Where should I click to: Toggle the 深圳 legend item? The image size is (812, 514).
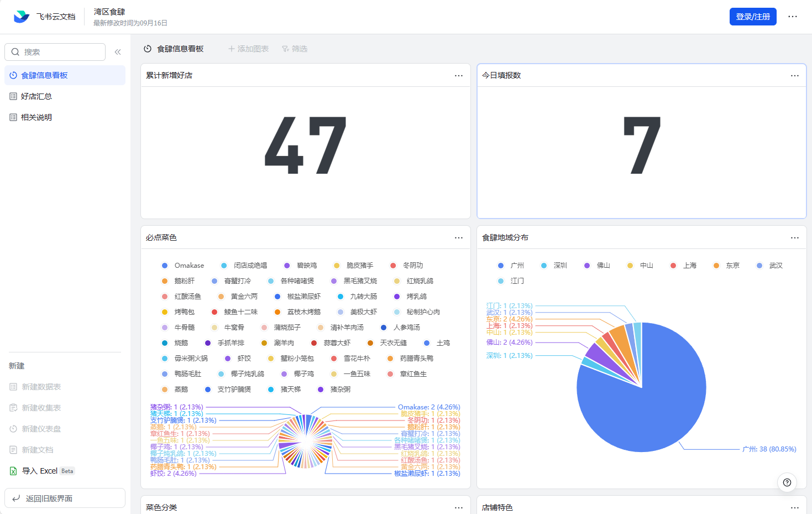[x=554, y=266]
